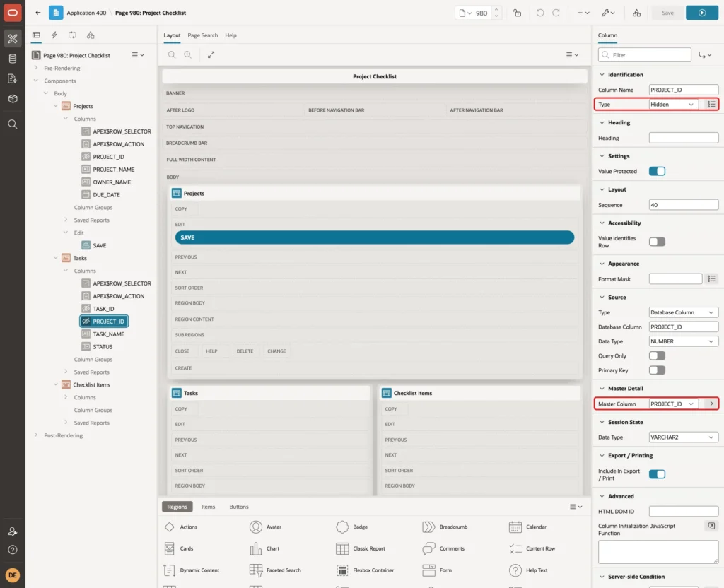The width and height of the screenshot is (724, 588).
Task: Open the column Type Hidden dropdown
Action: tap(673, 105)
